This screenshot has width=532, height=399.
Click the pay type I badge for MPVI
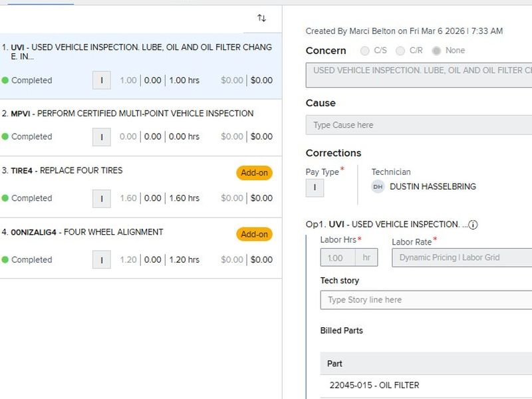101,137
